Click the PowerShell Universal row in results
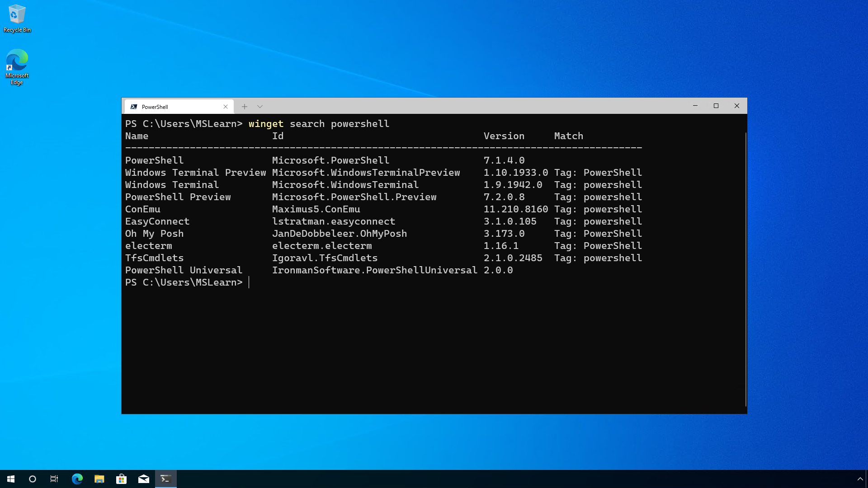This screenshot has height=488, width=868. [x=184, y=270]
